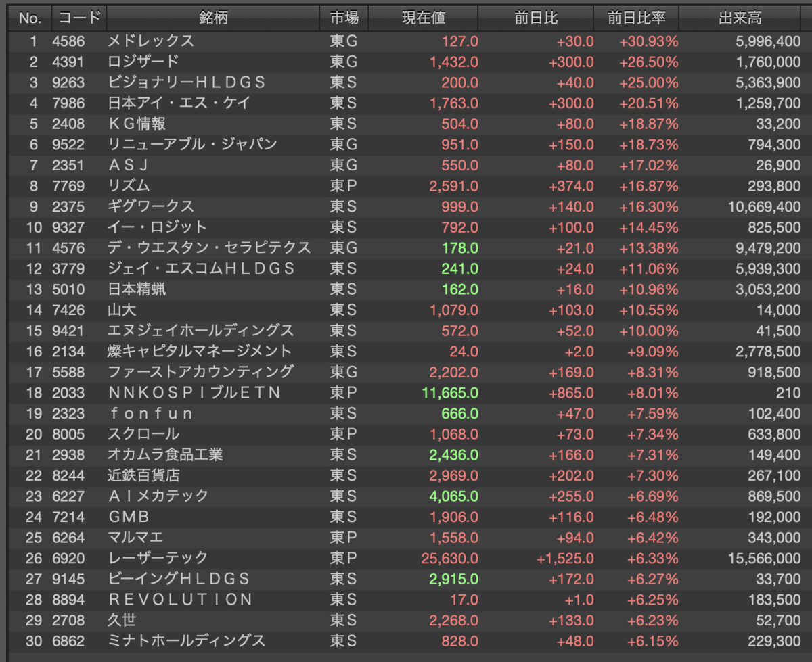The height and width of the screenshot is (662, 812).
Task: Click エヌジェイホールディングス name
Action: tap(201, 331)
